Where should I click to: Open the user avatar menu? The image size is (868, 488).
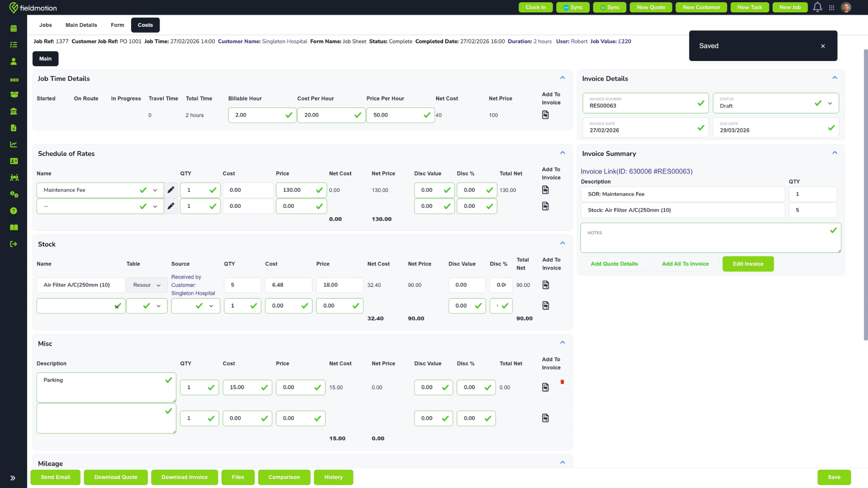pos(846,7)
